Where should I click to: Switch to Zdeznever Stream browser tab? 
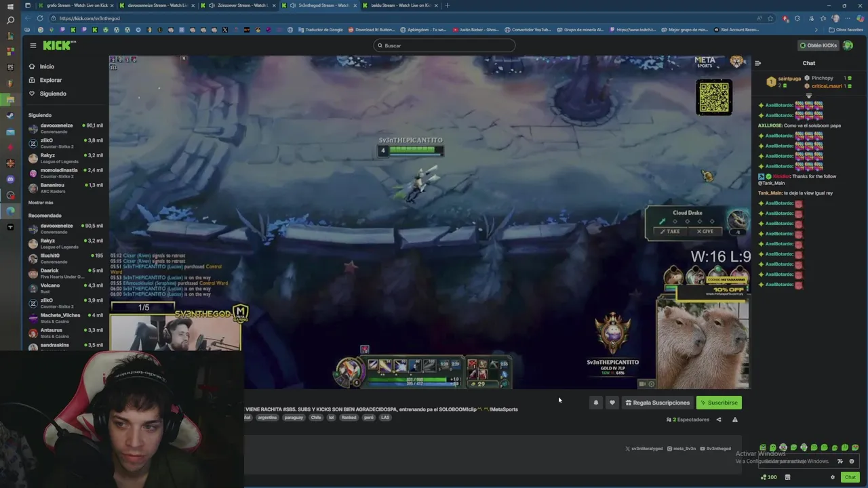click(239, 5)
